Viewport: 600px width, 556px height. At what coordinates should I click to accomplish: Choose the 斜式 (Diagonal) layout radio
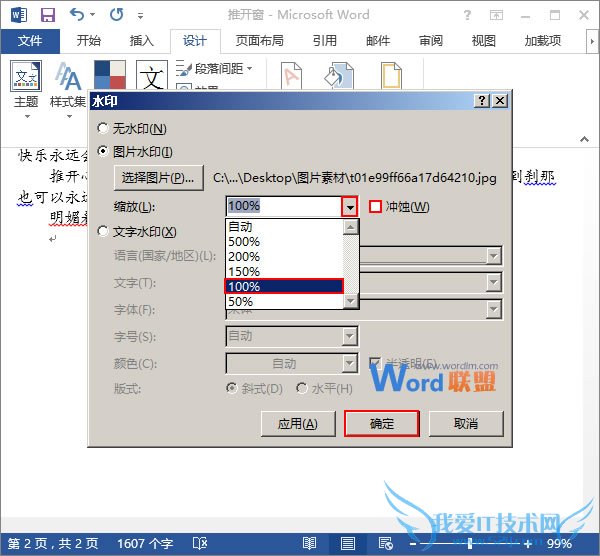click(x=232, y=388)
